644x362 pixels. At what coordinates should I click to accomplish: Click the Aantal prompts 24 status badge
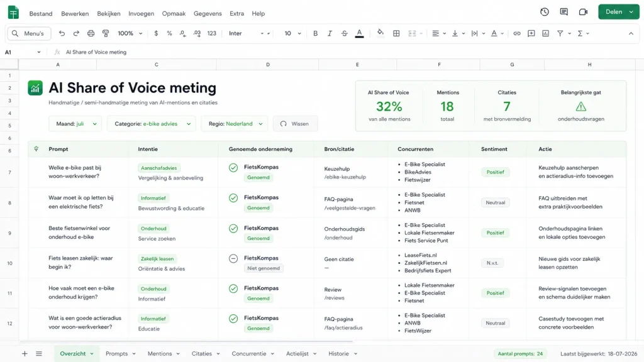pyautogui.click(x=520, y=353)
